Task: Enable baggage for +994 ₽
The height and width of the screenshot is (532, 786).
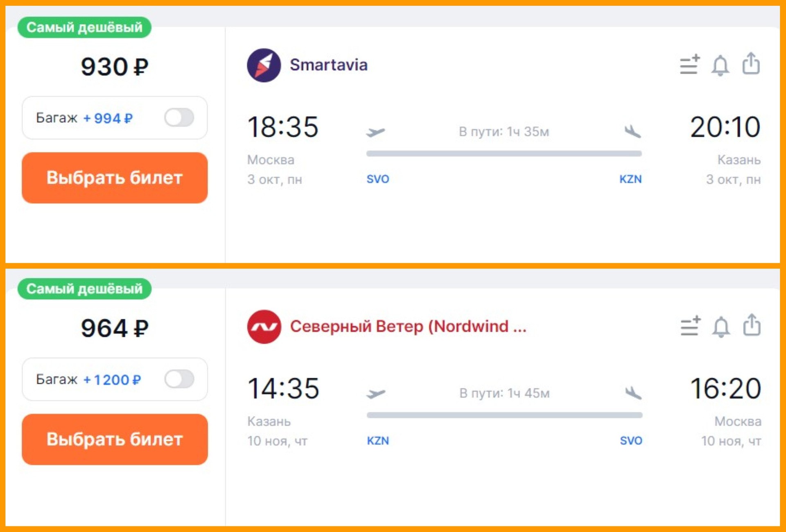Action: pos(179,118)
